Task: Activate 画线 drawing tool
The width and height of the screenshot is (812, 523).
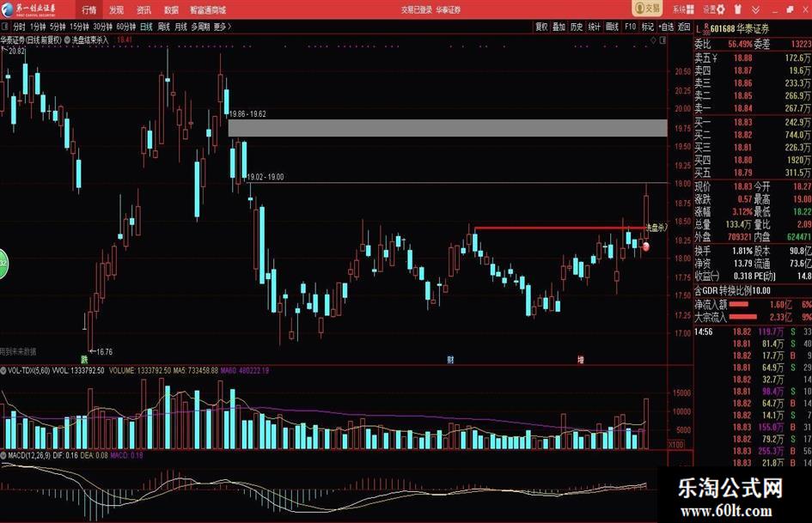Action: pyautogui.click(x=612, y=27)
